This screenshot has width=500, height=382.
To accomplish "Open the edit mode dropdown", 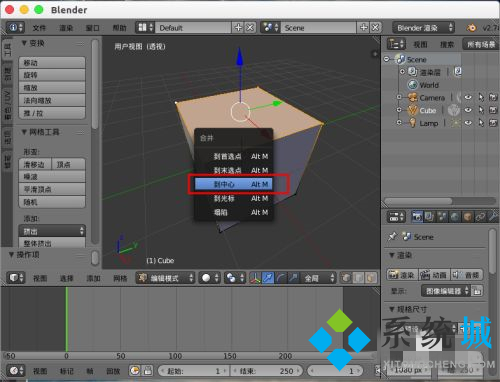I will [165, 278].
